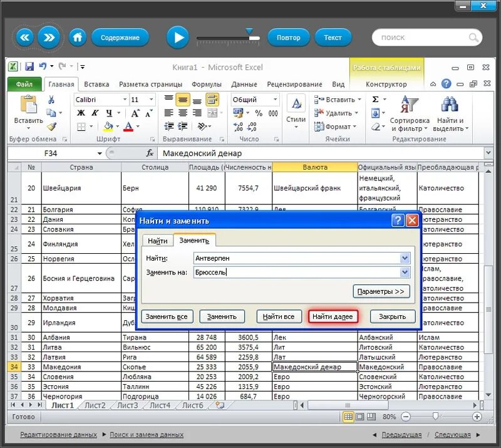Start playback with the play button
Image resolution: width=501 pixels, height=448 pixels.
point(178,38)
